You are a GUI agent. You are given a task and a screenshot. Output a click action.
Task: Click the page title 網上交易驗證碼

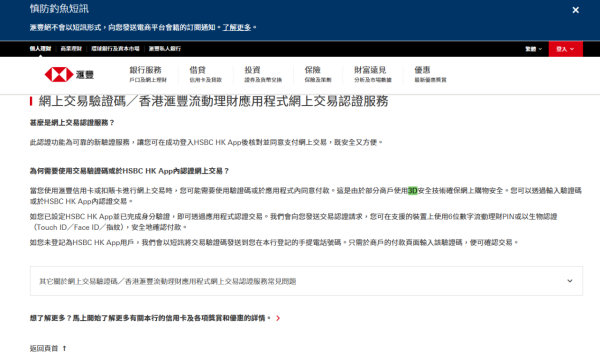coord(213,101)
